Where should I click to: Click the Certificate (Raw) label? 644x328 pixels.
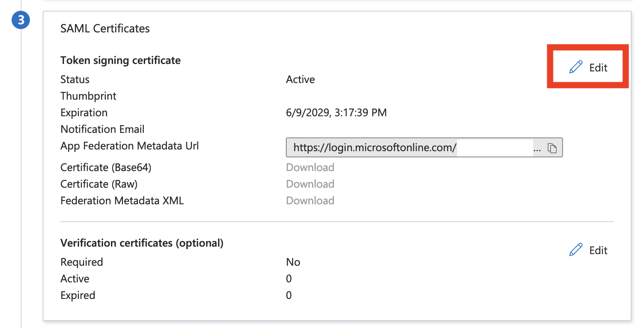pyautogui.click(x=99, y=184)
